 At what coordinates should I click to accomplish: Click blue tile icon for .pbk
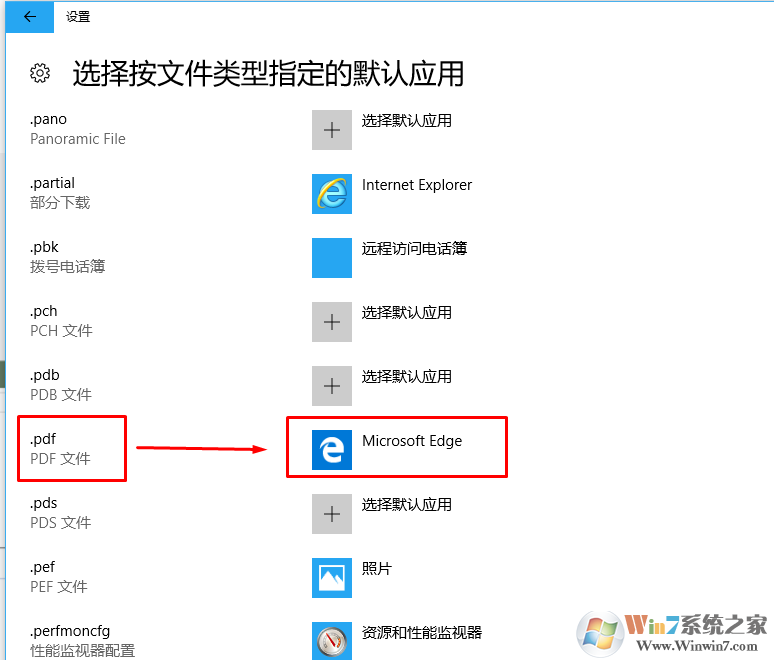(332, 258)
